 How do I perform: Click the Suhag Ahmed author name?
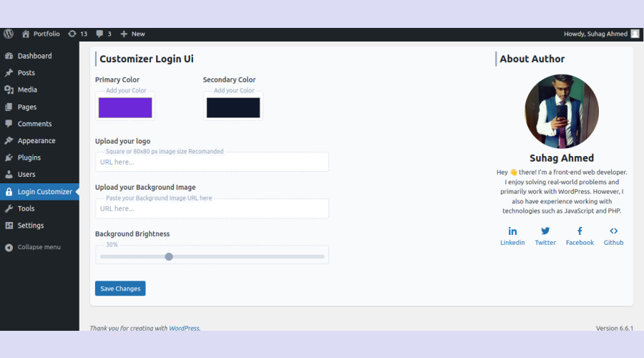[x=562, y=158]
